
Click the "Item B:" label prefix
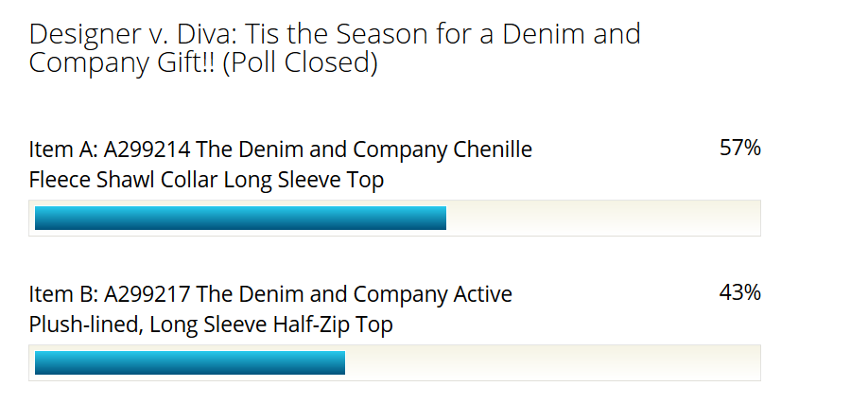coord(63,294)
